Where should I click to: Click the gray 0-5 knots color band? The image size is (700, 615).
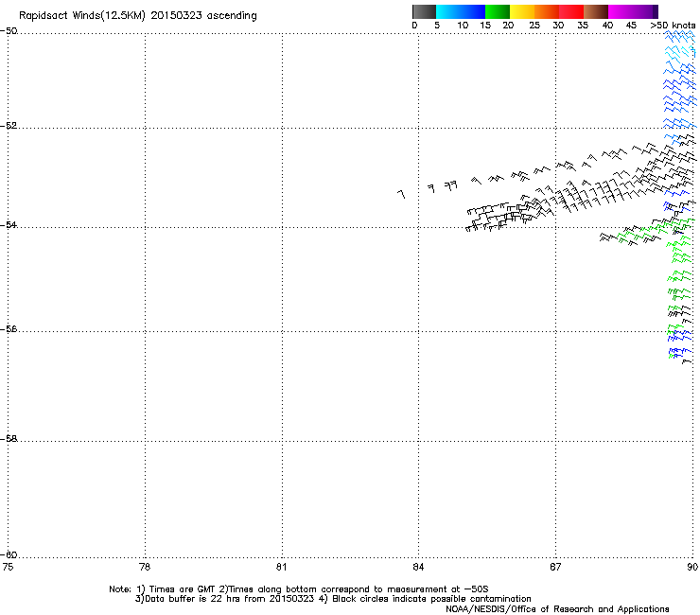point(424,11)
